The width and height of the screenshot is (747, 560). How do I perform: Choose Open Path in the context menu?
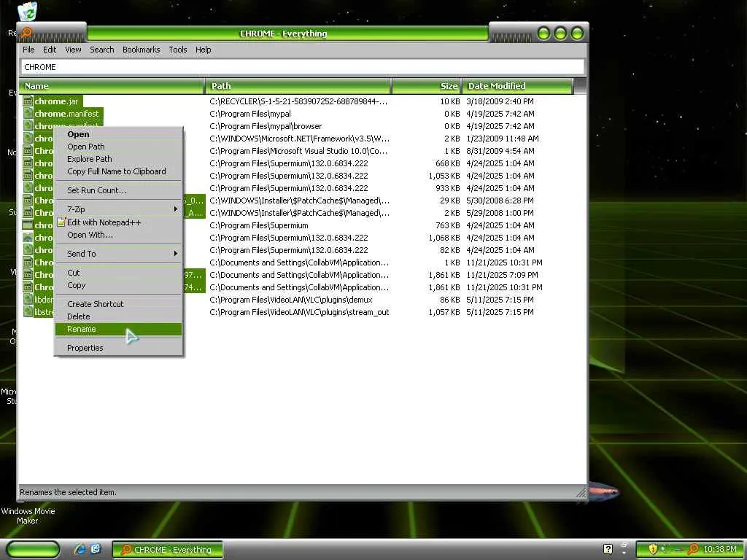coord(118,147)
